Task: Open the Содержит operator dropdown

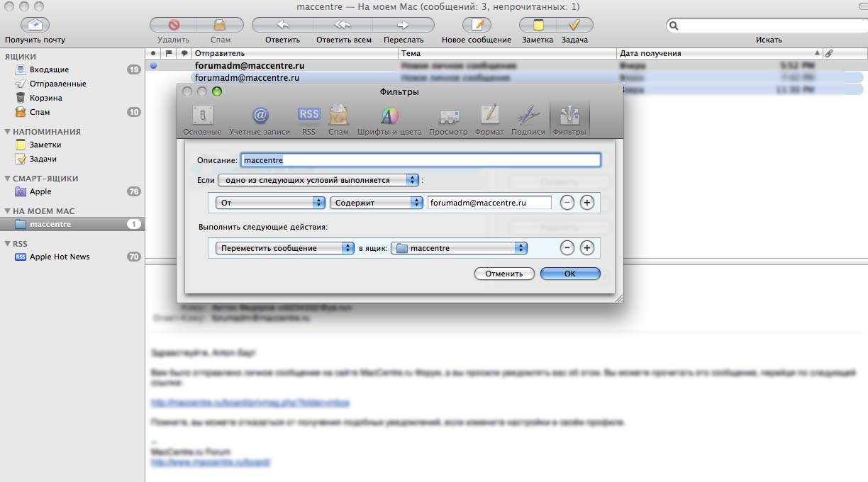Action: tap(377, 203)
